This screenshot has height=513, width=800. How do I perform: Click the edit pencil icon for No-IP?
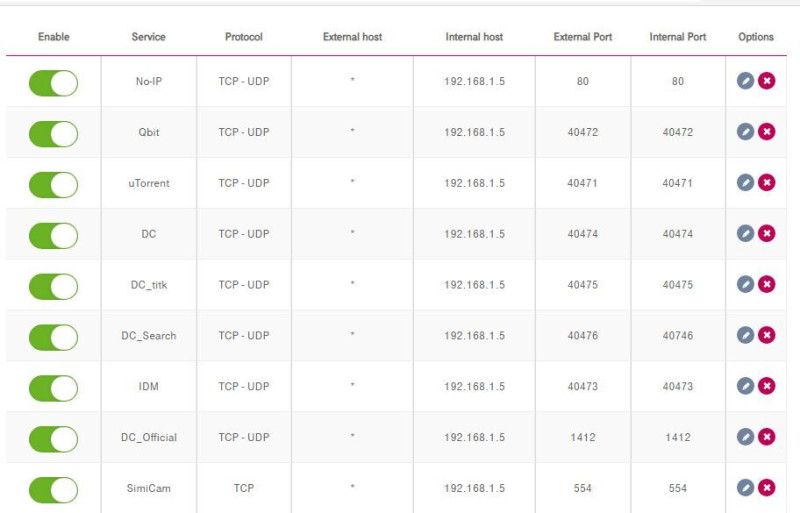[x=745, y=81]
